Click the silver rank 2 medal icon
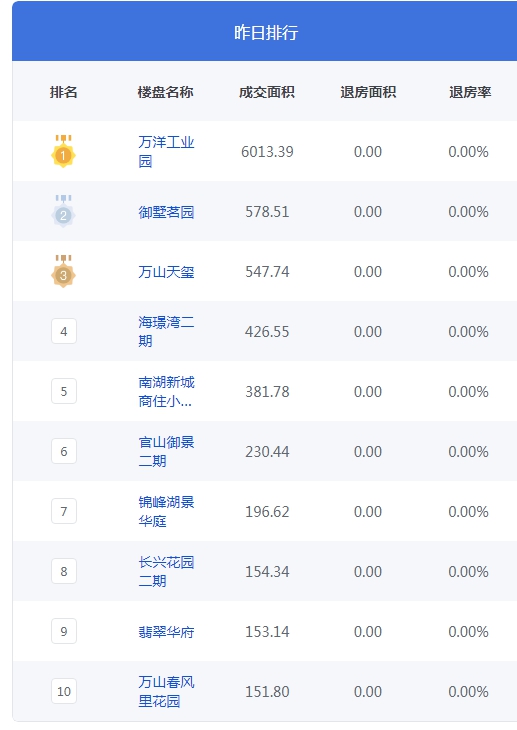The height and width of the screenshot is (730, 517). tap(63, 211)
